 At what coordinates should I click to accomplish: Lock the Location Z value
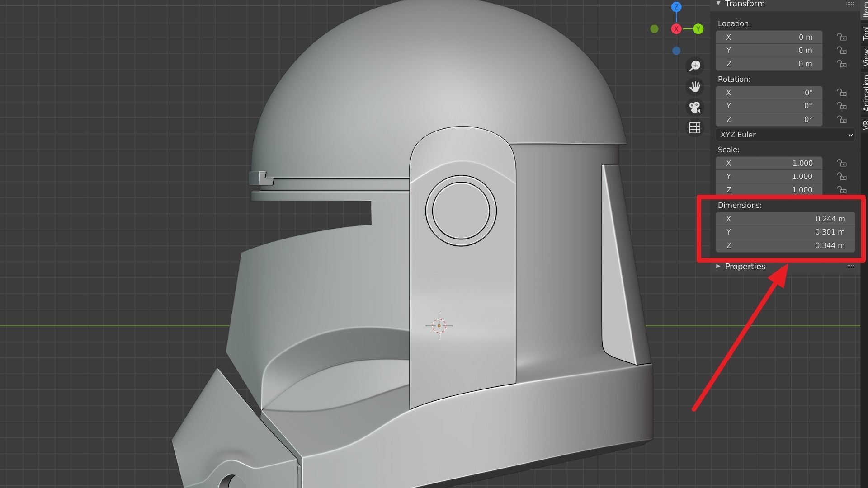[x=841, y=64]
